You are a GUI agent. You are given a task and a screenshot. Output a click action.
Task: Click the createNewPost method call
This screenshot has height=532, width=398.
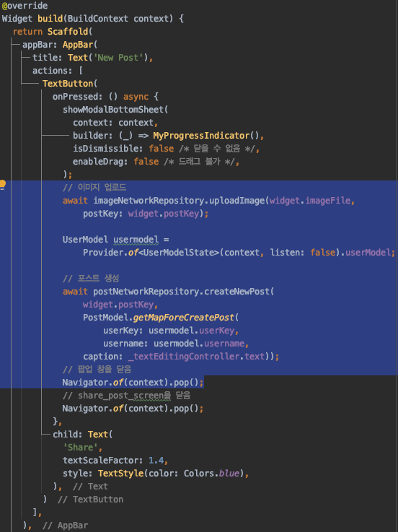pos(237,292)
